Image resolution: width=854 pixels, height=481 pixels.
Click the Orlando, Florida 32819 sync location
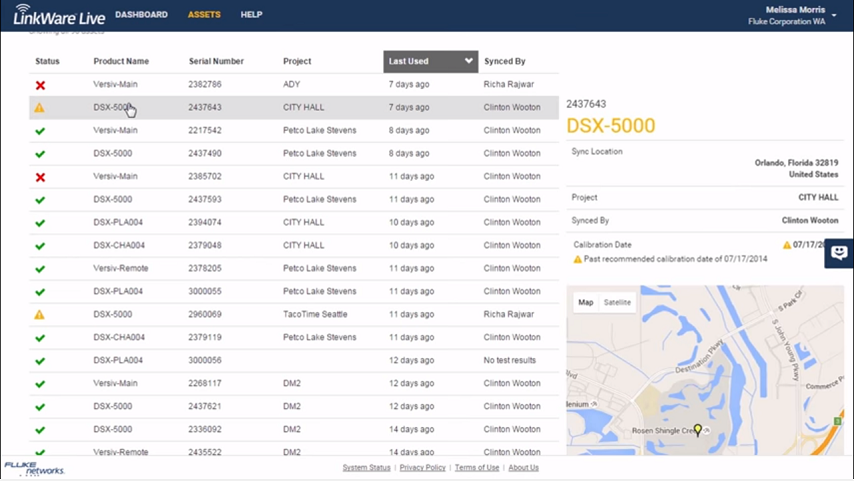pos(796,163)
